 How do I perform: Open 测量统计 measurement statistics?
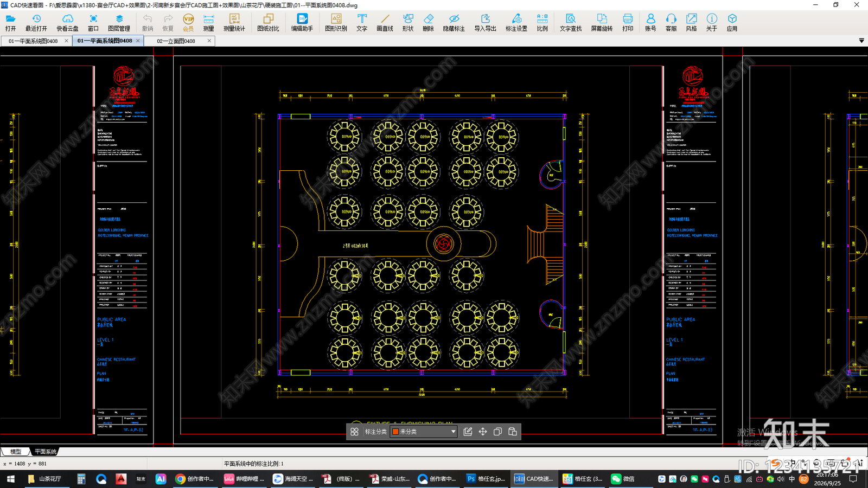[x=234, y=23]
